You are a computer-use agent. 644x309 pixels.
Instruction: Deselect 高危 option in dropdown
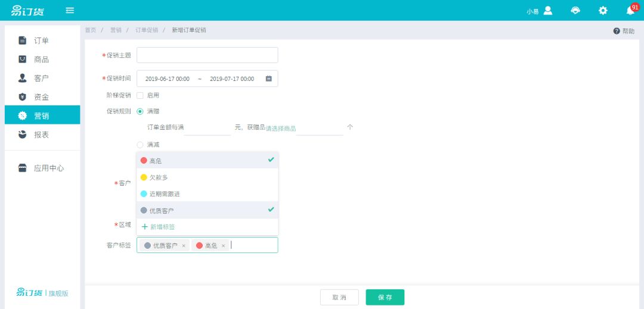coord(208,160)
